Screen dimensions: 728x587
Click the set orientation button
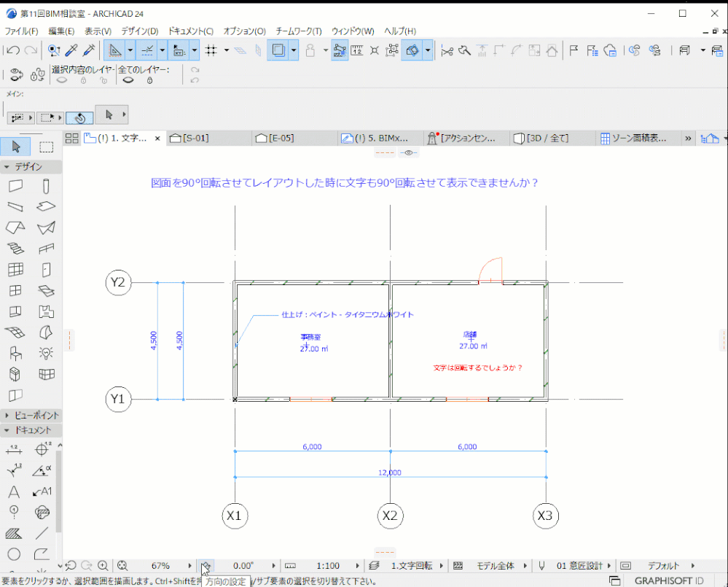point(206,566)
